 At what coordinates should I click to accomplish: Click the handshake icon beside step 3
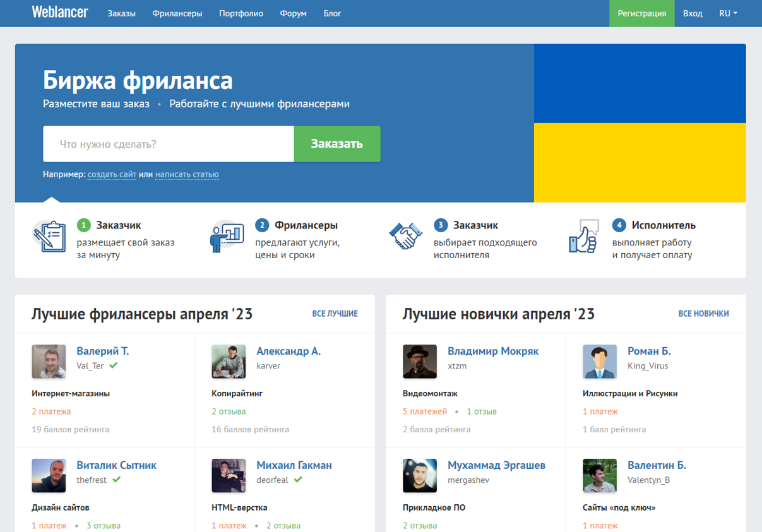coord(405,236)
